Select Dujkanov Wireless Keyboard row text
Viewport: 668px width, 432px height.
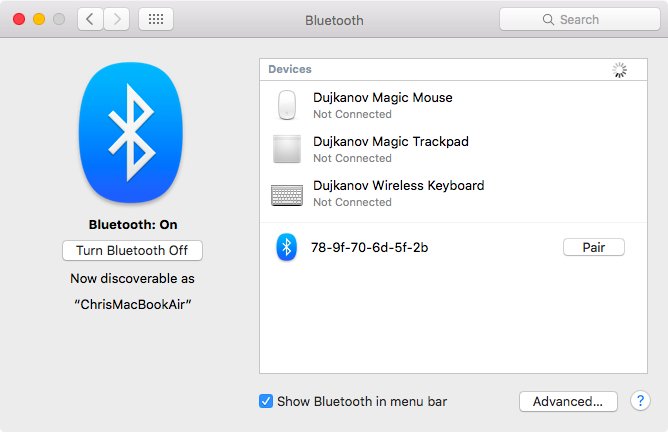pyautogui.click(x=399, y=186)
